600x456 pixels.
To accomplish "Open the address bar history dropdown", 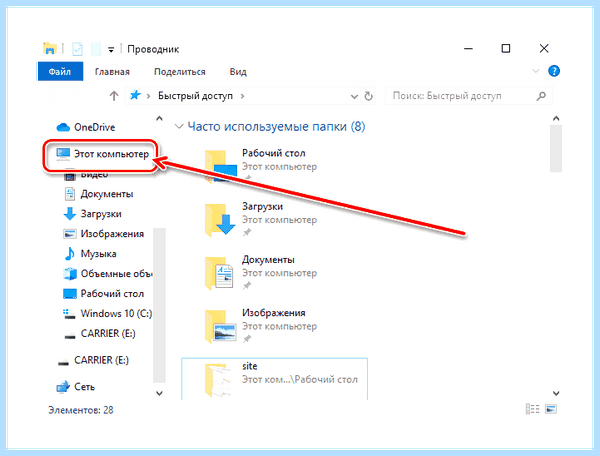I will click(354, 96).
